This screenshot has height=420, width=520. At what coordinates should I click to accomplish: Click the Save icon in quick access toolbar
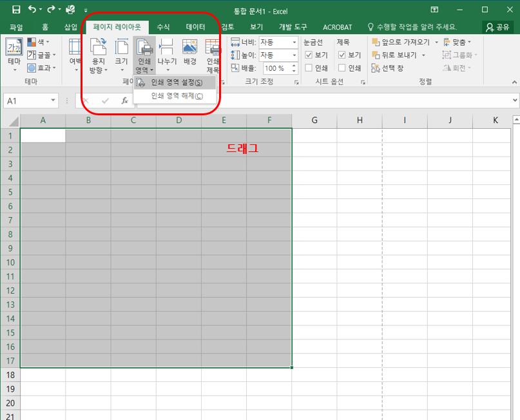[x=16, y=10]
